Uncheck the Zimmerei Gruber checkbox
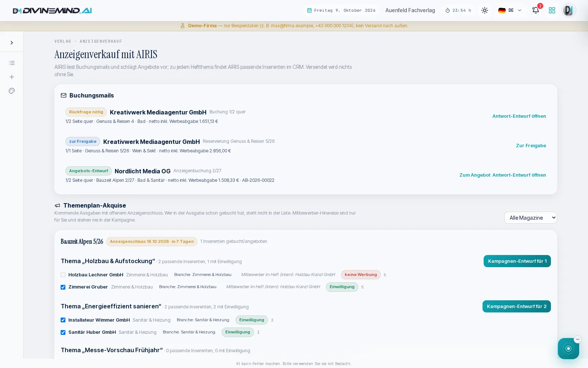 [x=63, y=287]
